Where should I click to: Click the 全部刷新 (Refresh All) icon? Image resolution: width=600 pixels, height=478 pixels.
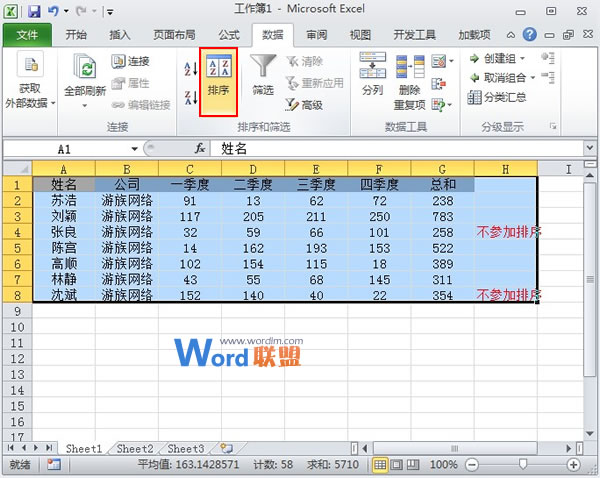(x=83, y=74)
